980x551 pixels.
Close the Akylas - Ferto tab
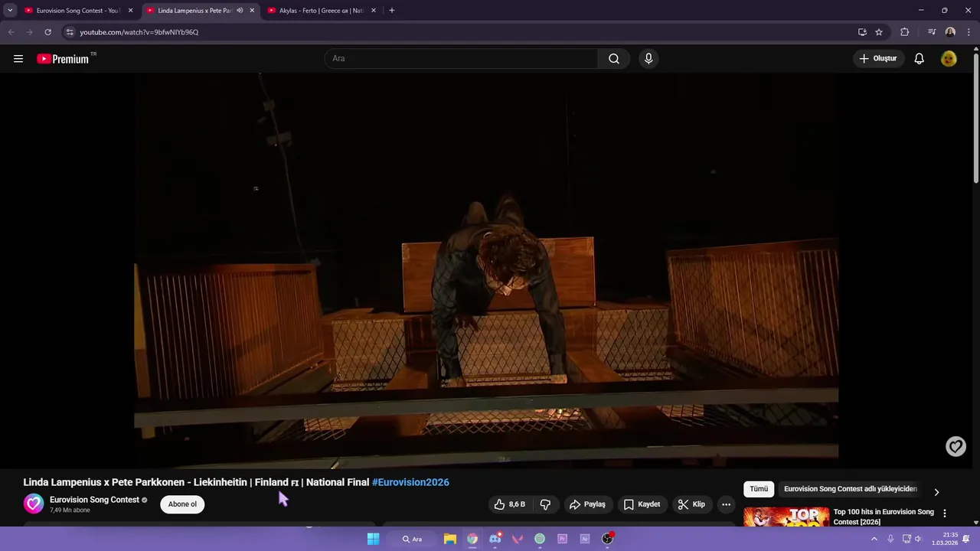374,11
